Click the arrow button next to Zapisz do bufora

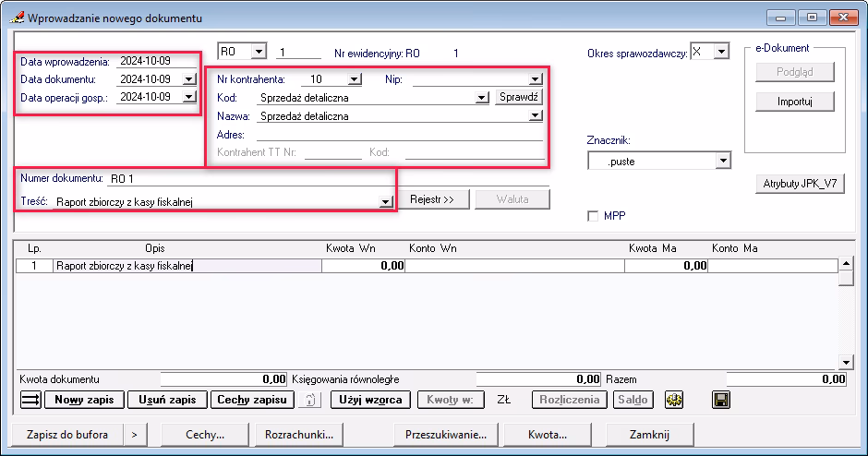coord(134,434)
